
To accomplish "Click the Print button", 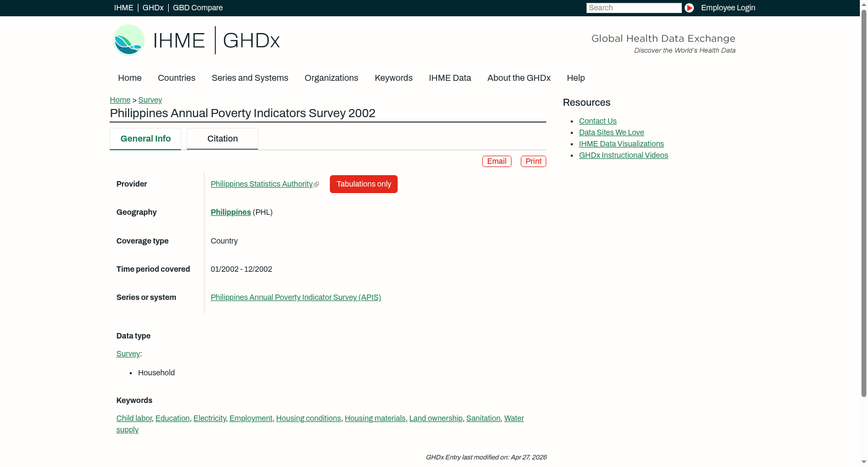I will 533,161.
